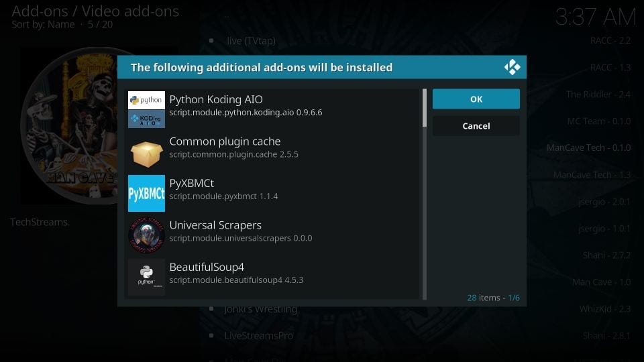Click the dialog title header text

coord(261,67)
